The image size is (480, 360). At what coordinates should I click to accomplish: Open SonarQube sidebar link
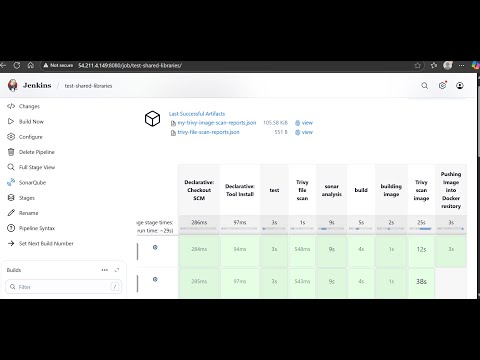click(32, 183)
